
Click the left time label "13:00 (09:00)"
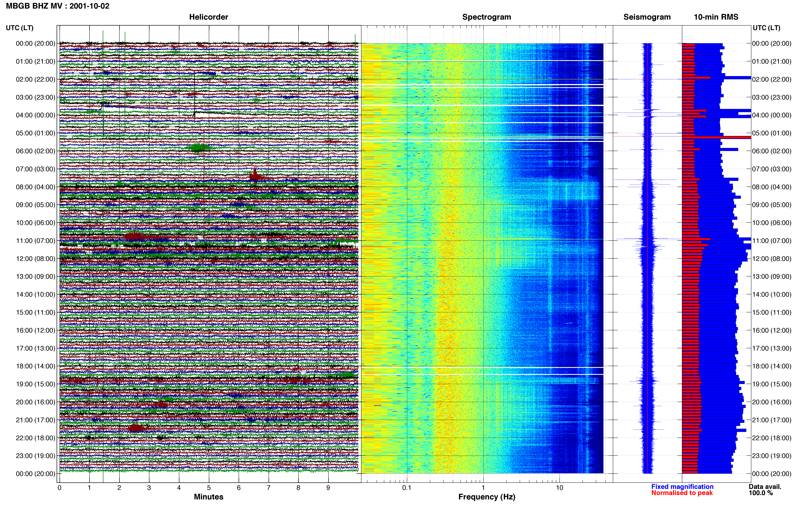pos(36,276)
